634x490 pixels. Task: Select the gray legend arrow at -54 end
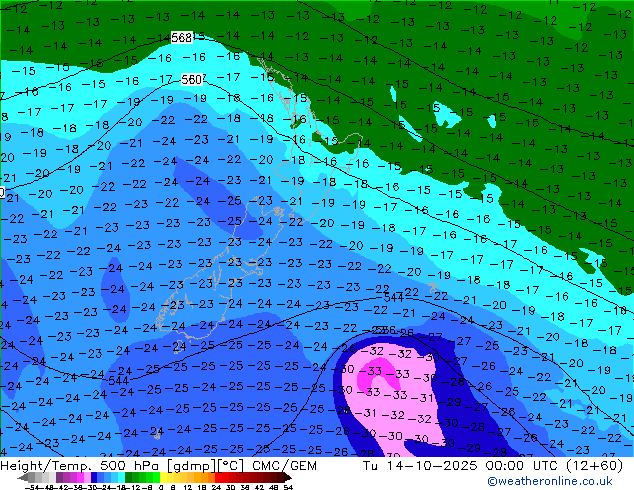pos(23,478)
